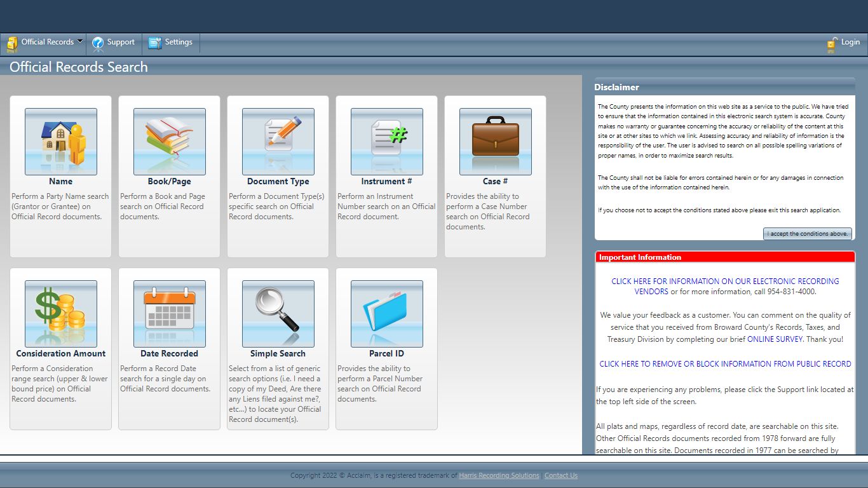The image size is (868, 488).
Task: Open the Parcel ID folder icon
Action: 387,314
